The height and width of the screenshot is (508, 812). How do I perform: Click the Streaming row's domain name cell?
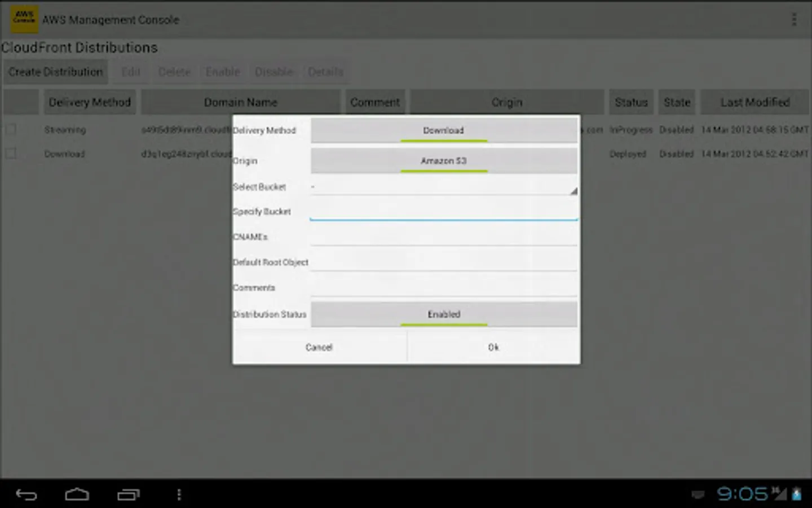pos(187,130)
